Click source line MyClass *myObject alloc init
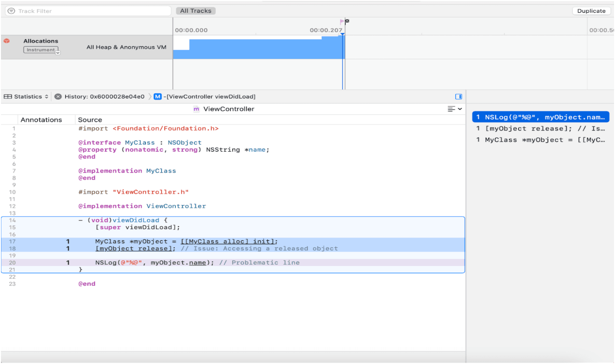616x364 pixels. pos(187,241)
